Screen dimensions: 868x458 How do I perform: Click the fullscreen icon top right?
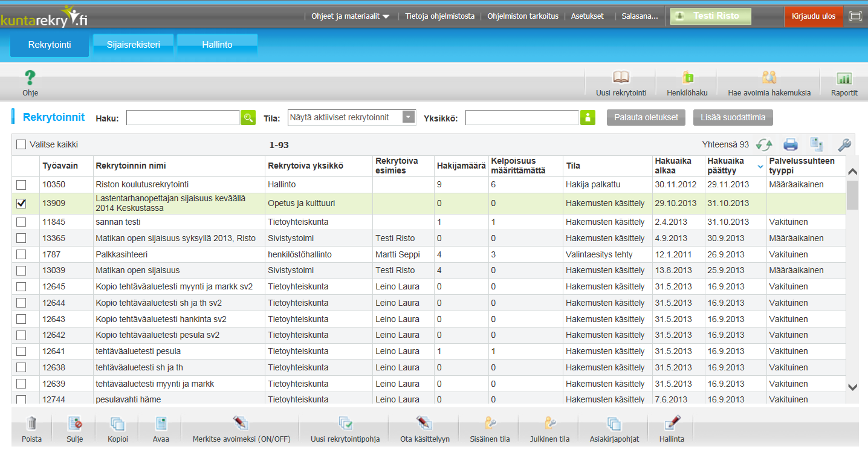click(855, 16)
